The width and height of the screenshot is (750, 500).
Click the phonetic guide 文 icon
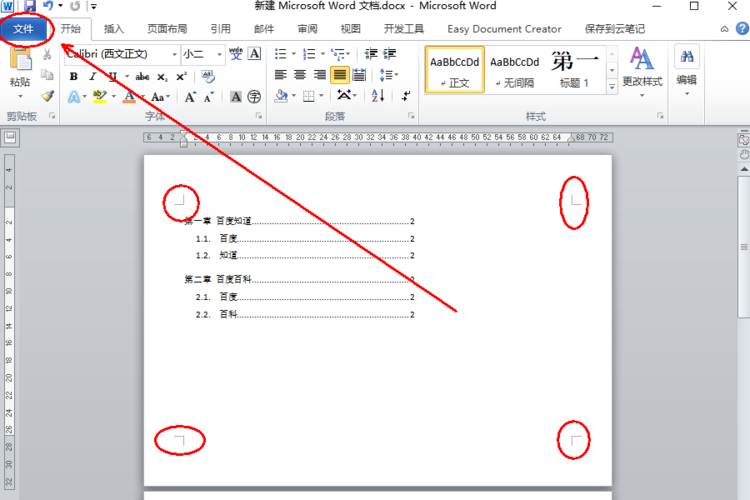click(236, 54)
